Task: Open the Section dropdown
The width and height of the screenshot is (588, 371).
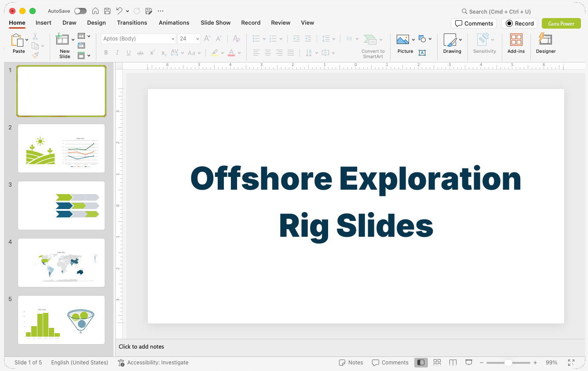Action: (84, 55)
